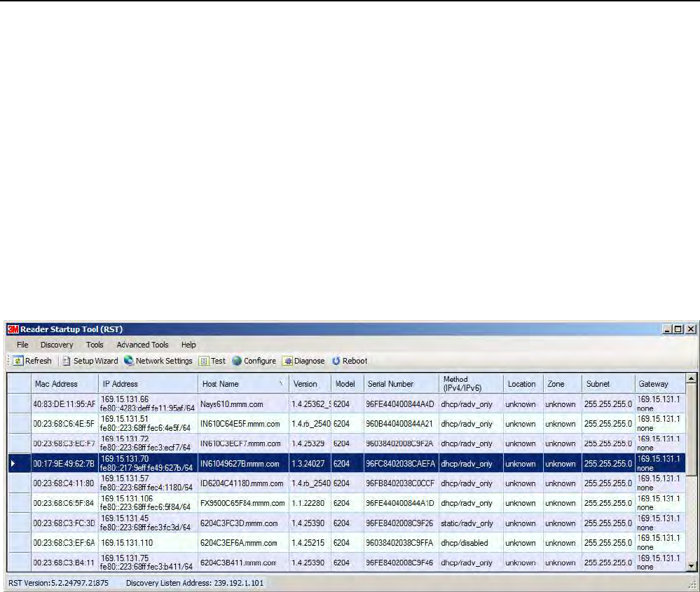Image resolution: width=700 pixels, height=592 pixels.
Task: Open the Advanced Tools menu
Action: tap(142, 345)
